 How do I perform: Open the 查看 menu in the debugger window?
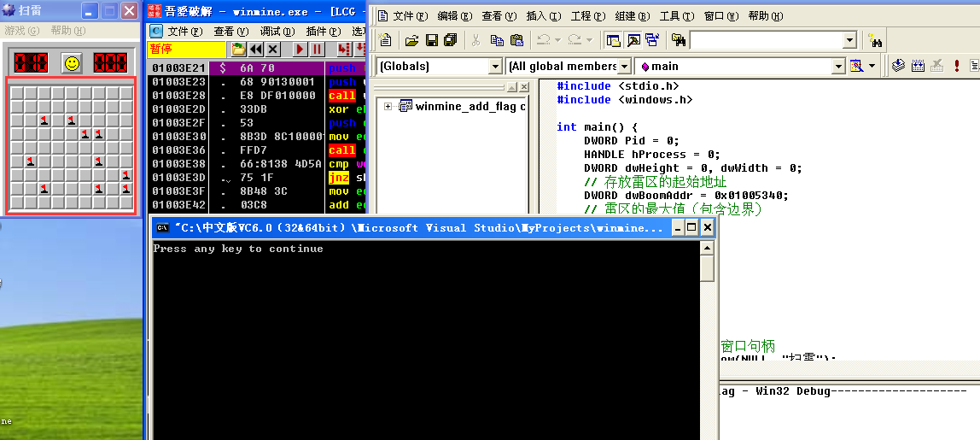tap(231, 31)
